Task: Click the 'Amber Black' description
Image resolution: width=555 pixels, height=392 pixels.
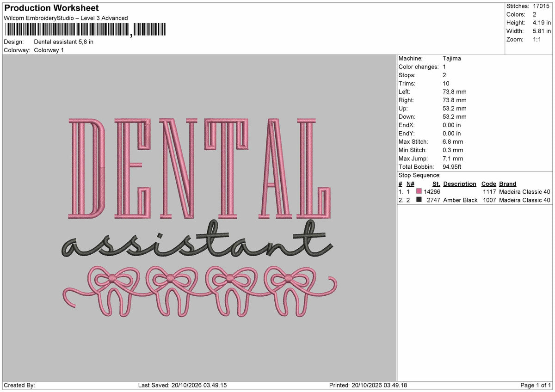Action: tap(460, 200)
